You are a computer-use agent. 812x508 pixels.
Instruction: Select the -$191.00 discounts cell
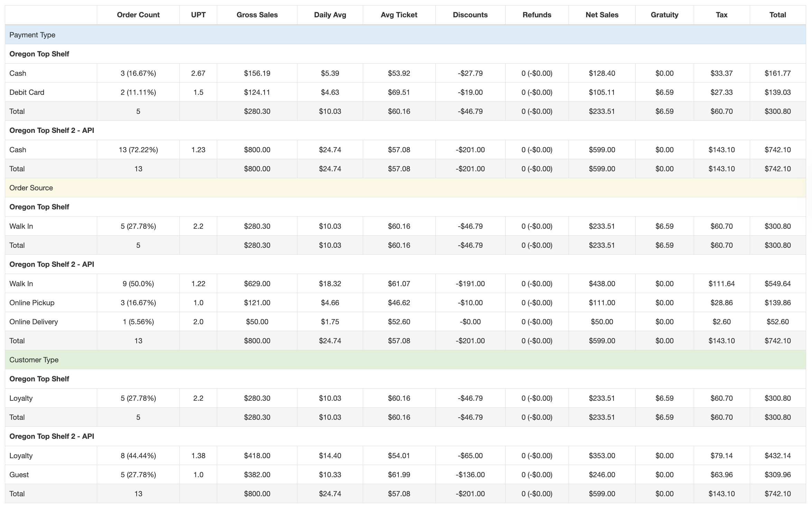pyautogui.click(x=470, y=283)
